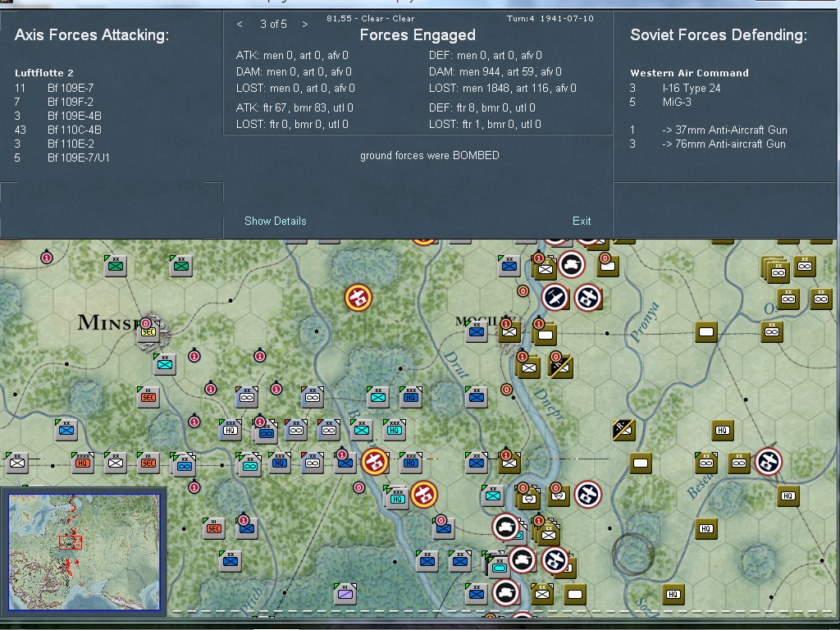Click Soviet bomber marker east of Besed river
The height and width of the screenshot is (630, 840).
point(768,461)
